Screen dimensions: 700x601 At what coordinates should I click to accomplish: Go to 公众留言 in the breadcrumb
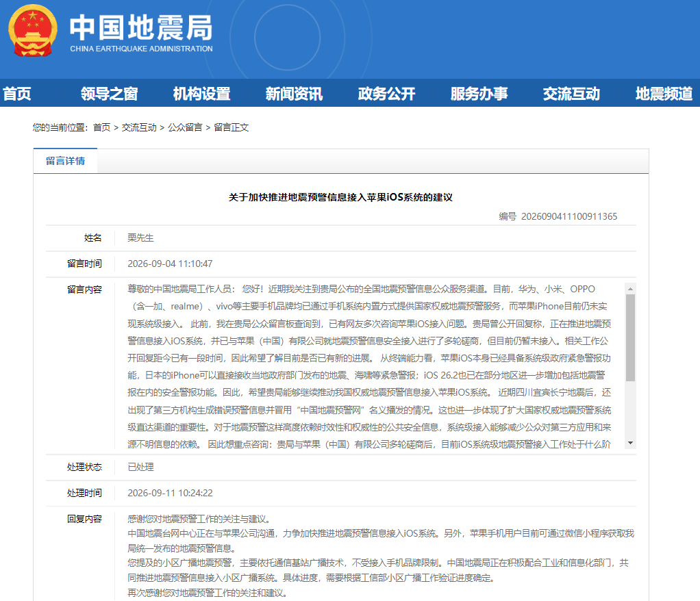185,127
